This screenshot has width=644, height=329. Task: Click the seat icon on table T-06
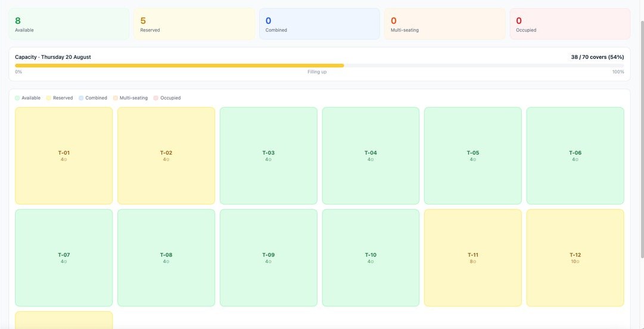578,159
